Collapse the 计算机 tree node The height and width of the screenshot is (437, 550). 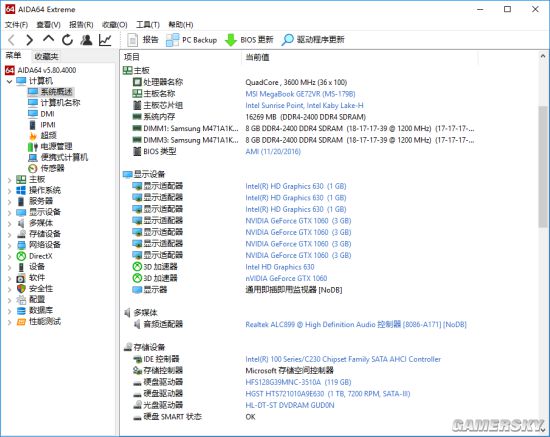pos(9,81)
